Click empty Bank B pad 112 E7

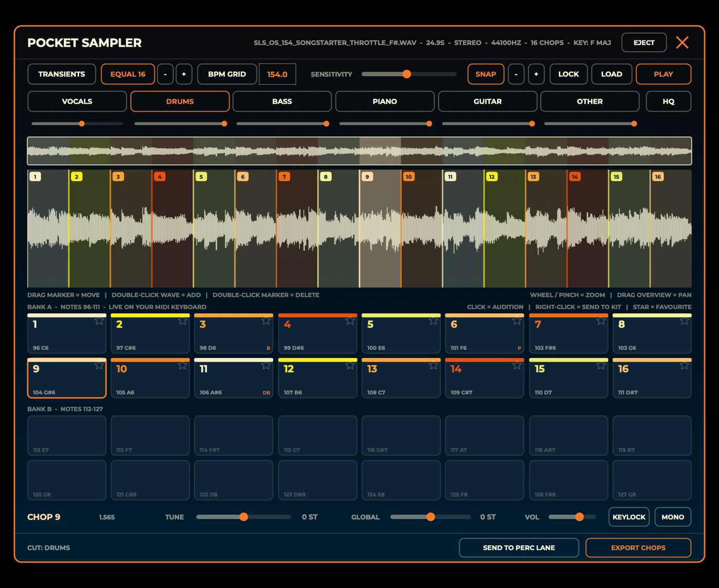67,435
